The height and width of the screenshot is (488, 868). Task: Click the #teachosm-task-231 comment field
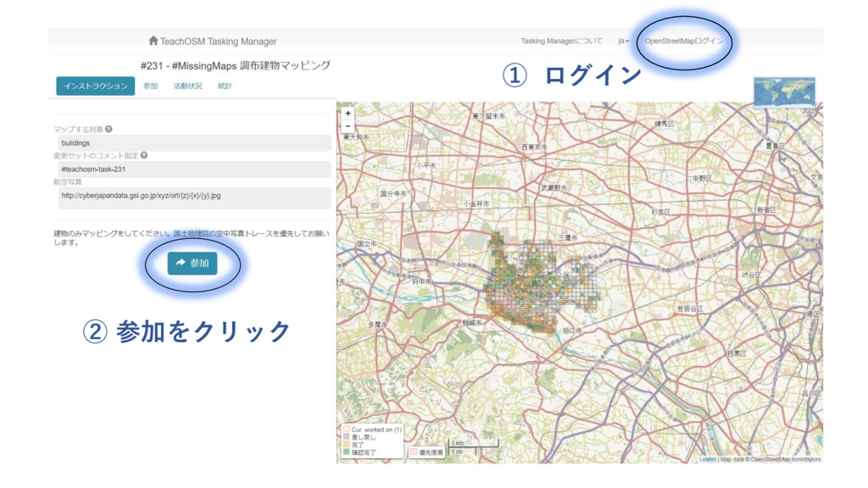(x=194, y=169)
